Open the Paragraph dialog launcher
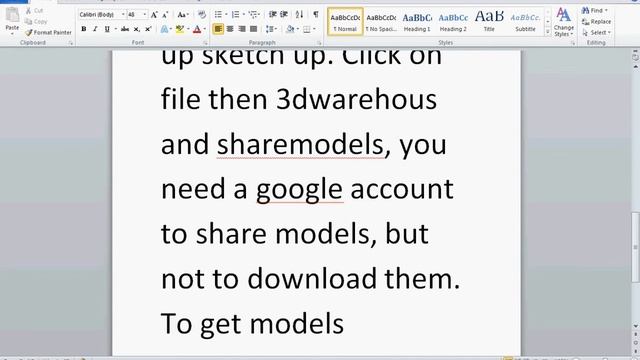The image size is (640, 360). click(319, 43)
